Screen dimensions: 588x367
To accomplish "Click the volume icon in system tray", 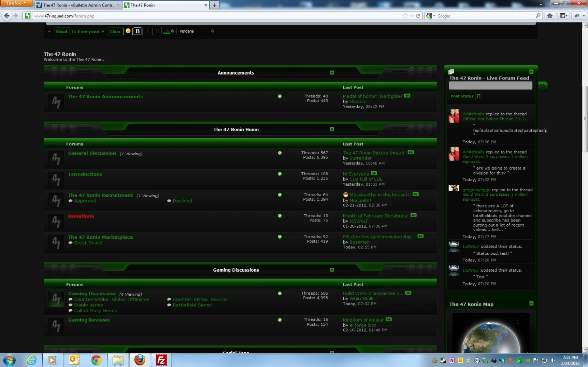I will click(552, 360).
